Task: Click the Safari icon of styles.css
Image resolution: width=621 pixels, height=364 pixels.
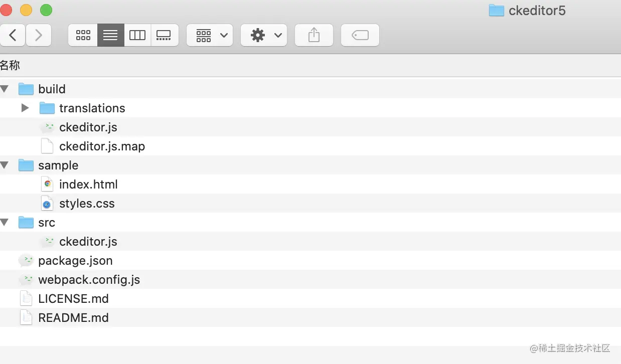Action: [47, 203]
